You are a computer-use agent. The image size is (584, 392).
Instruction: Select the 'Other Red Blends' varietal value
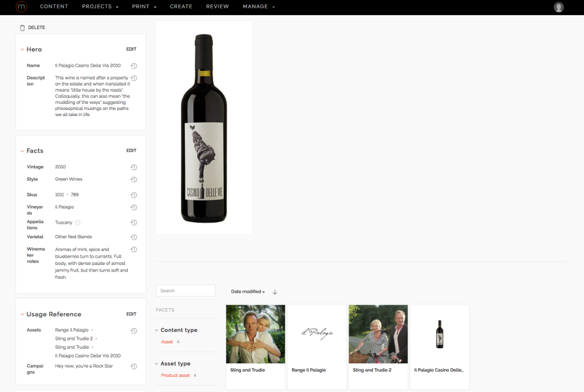74,236
